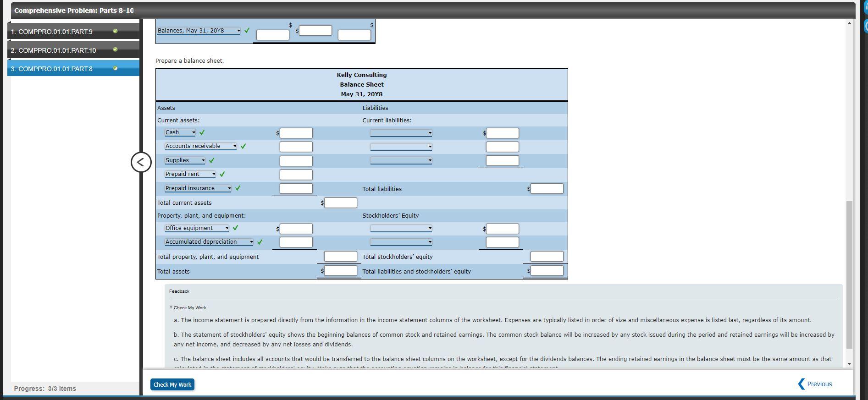868x400 pixels.
Task: Click the first Balances, May 31 amount field
Action: point(273,35)
